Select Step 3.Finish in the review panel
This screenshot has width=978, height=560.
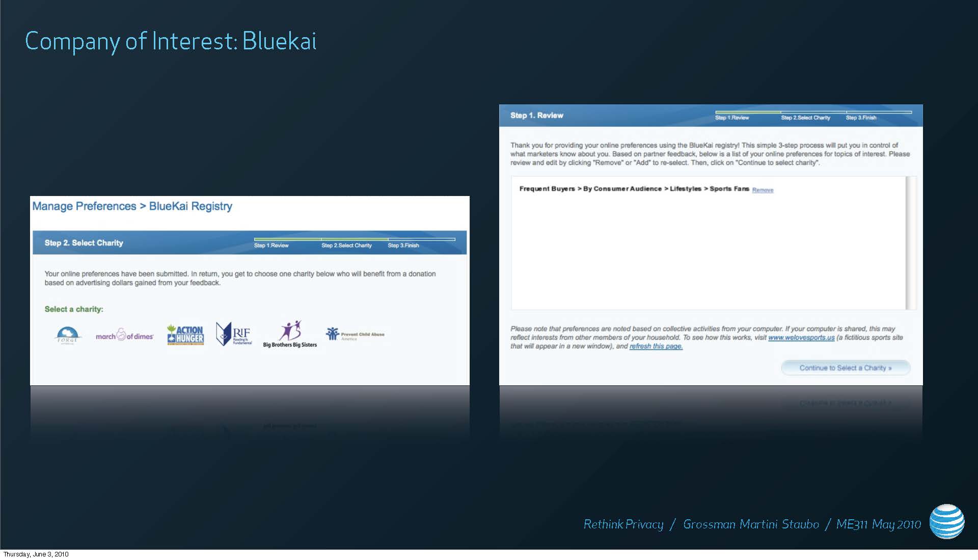coord(861,118)
